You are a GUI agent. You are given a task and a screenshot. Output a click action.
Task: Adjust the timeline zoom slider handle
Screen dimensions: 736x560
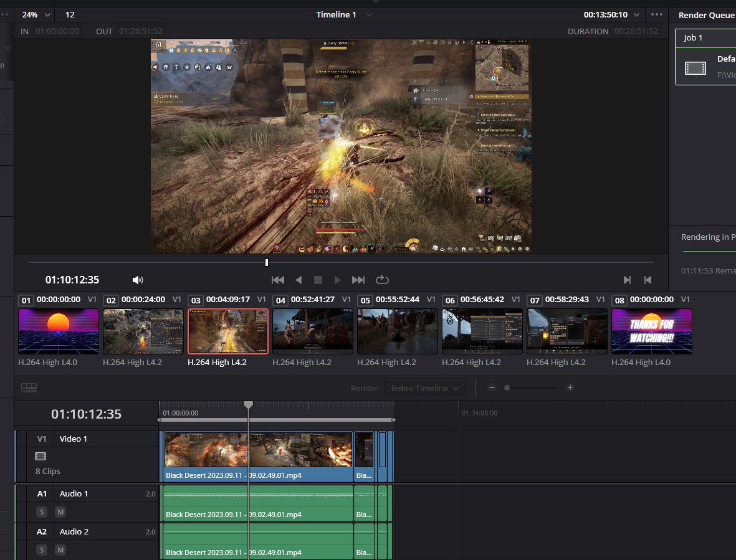pos(507,388)
